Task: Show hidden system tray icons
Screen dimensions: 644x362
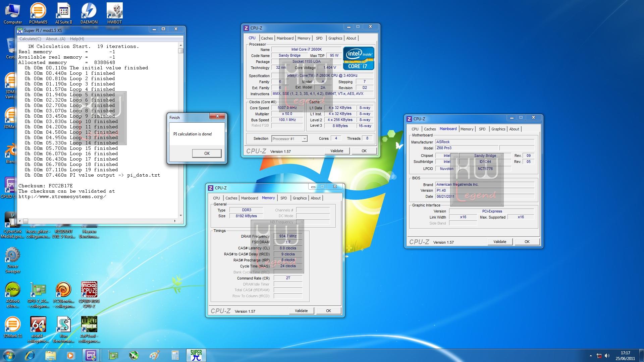Action: pos(591,356)
